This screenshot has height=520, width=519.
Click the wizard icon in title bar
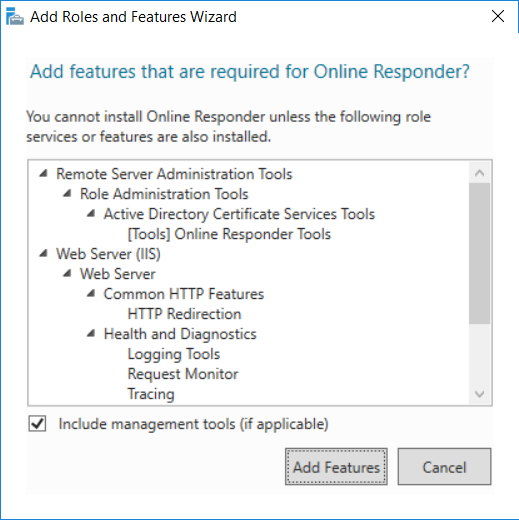15,17
